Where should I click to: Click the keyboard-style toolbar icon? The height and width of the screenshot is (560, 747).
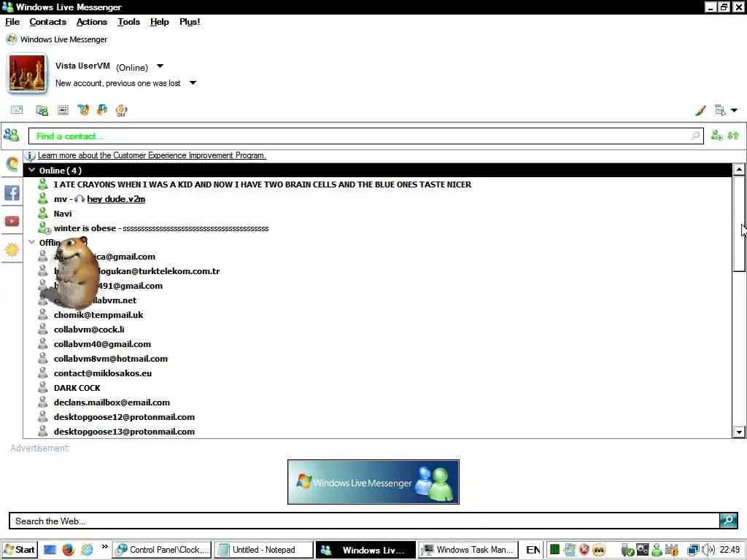[x=63, y=110]
